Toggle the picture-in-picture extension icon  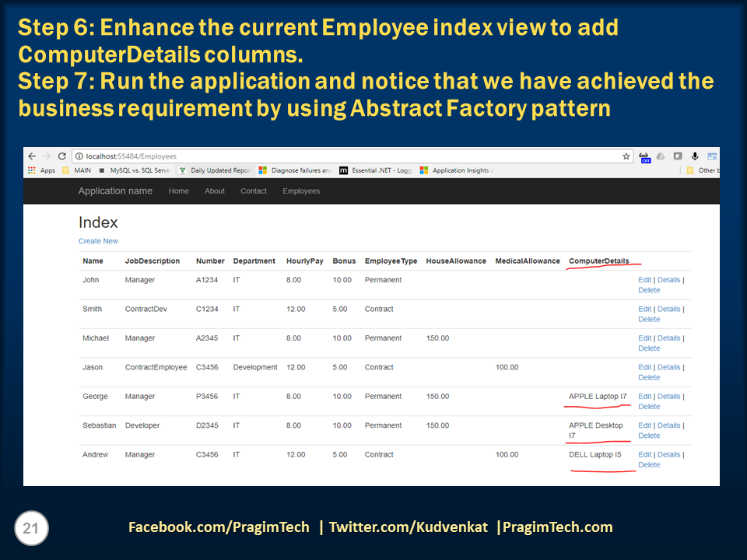[712, 155]
